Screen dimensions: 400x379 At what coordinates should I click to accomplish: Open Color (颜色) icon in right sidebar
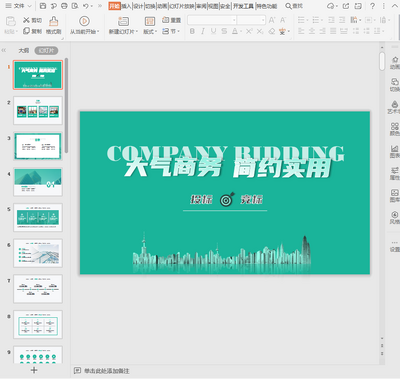coord(395,129)
